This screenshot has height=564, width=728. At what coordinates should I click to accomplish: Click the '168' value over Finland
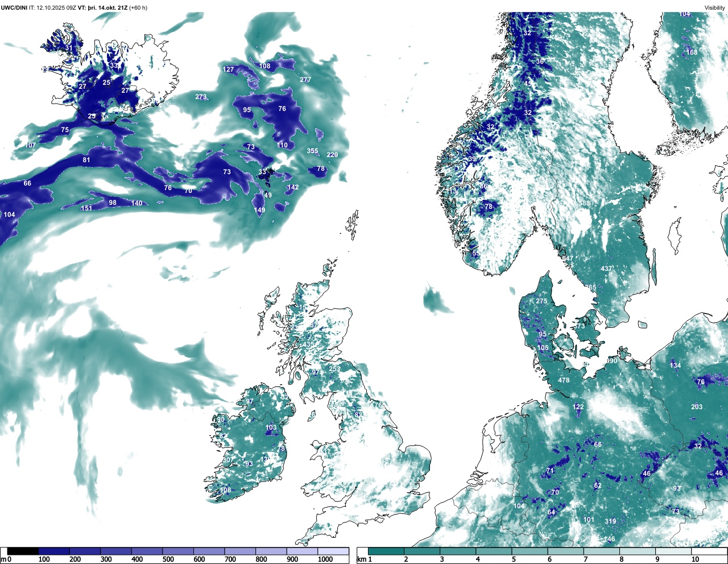pos(692,52)
